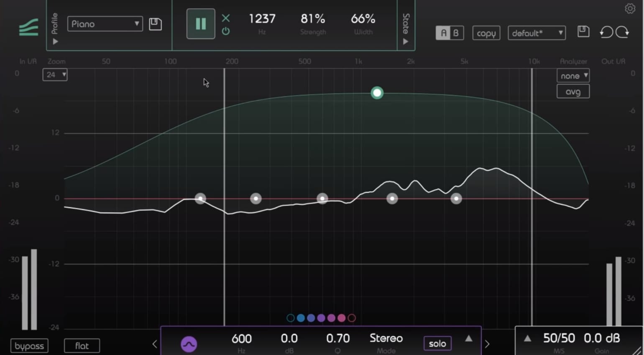
Task: Save the Piano profile with the disk icon
Action: coord(155,24)
